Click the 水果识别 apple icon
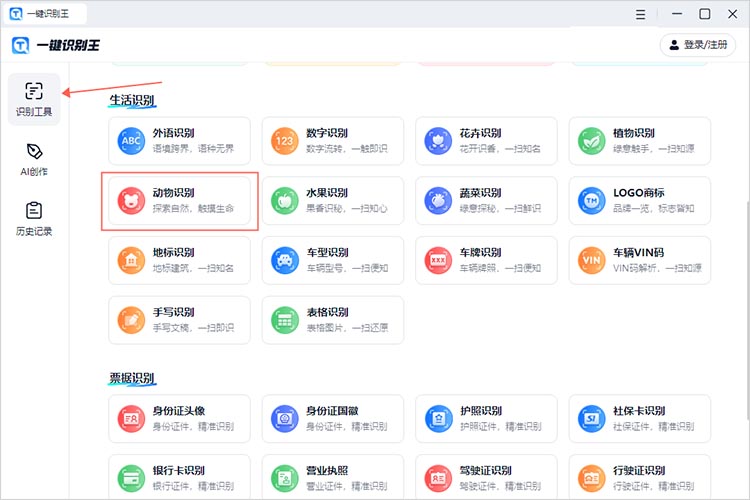This screenshot has height=500, width=750. (x=285, y=201)
